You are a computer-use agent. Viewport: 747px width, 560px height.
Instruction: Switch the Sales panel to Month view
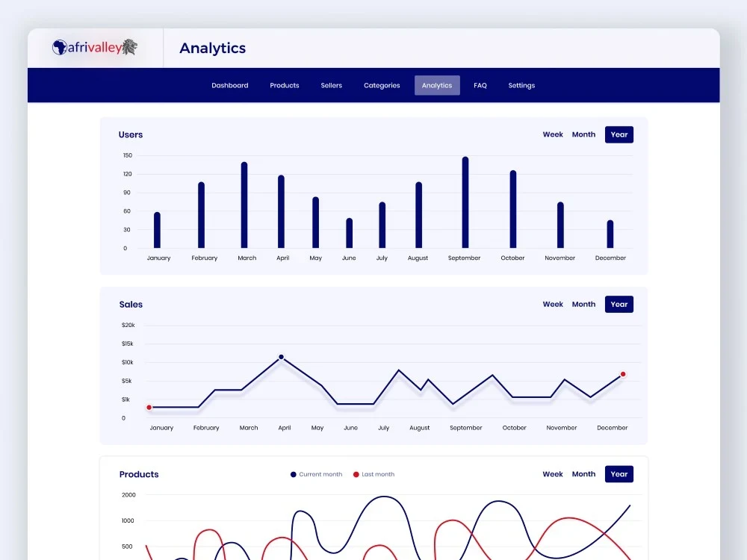[583, 304]
